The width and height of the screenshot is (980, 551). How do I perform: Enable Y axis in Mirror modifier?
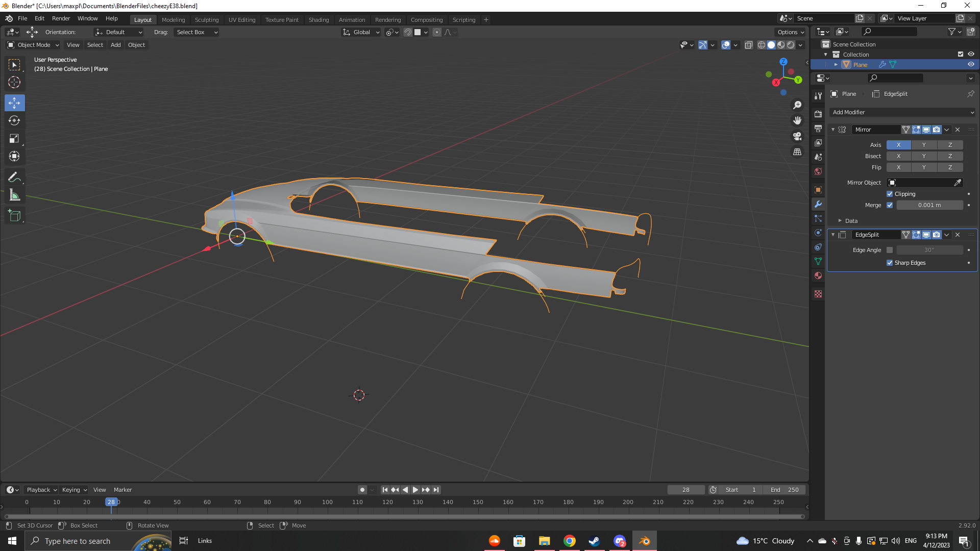(x=924, y=145)
